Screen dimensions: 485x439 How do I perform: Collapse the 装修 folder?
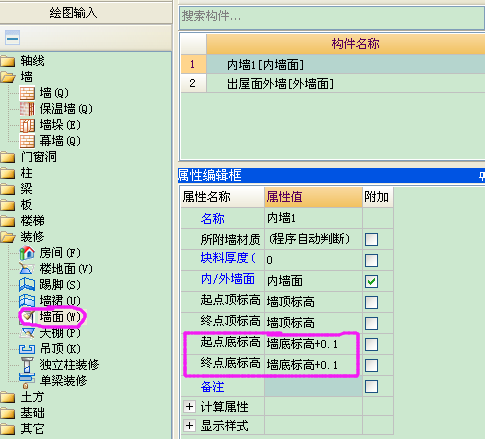8,237
